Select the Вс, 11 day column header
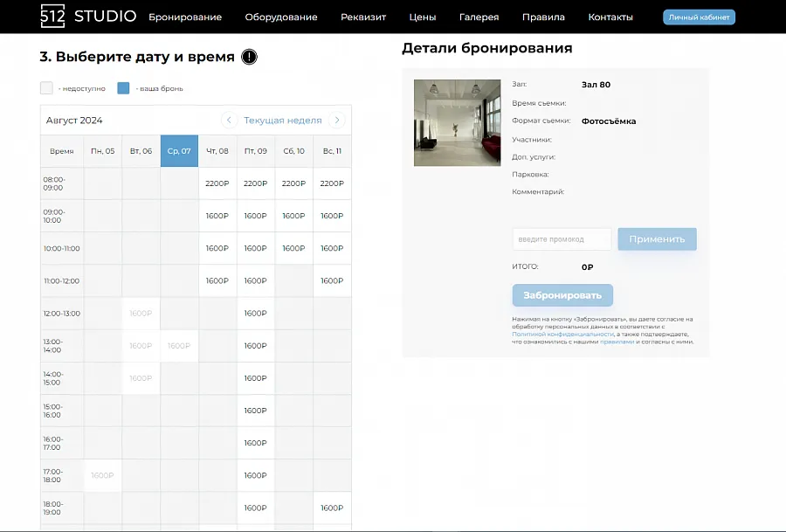Viewport: 786px width, 532px height. [332, 151]
